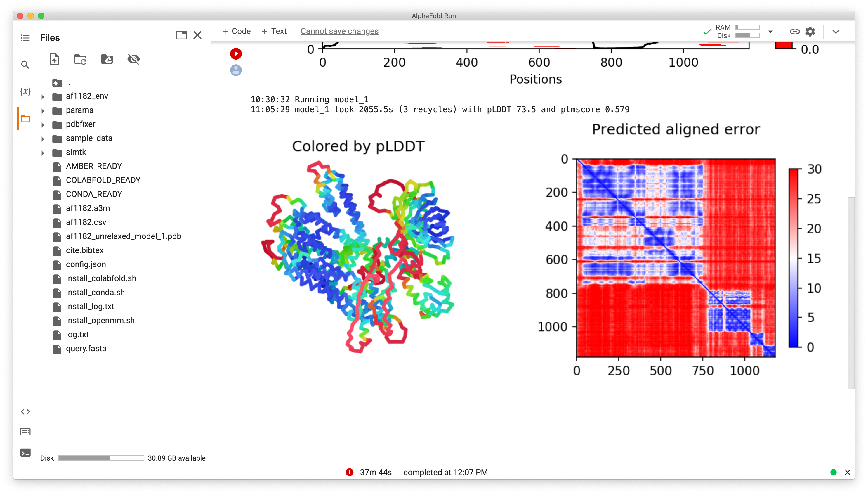
Task: Toggle the show hidden files eye icon
Action: (x=133, y=59)
